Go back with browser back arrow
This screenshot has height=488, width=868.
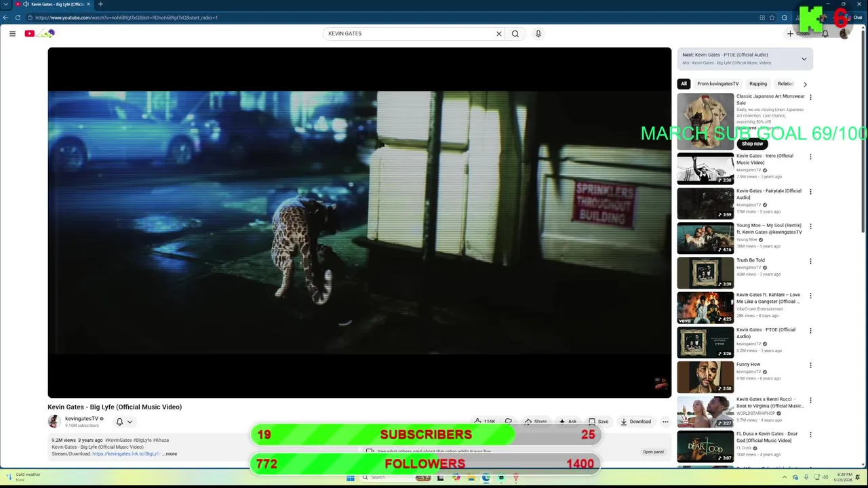pyautogui.click(x=6, y=18)
